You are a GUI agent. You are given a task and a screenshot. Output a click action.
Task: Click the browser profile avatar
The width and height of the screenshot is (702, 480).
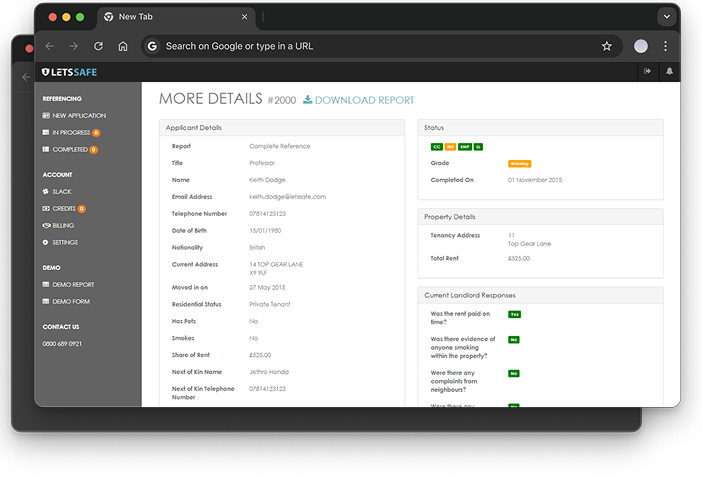641,46
